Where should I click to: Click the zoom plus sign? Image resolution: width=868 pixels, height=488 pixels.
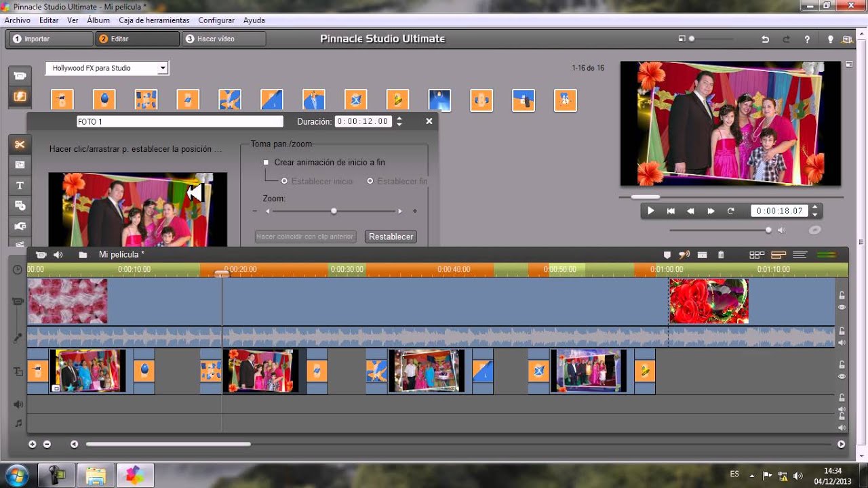[415, 211]
